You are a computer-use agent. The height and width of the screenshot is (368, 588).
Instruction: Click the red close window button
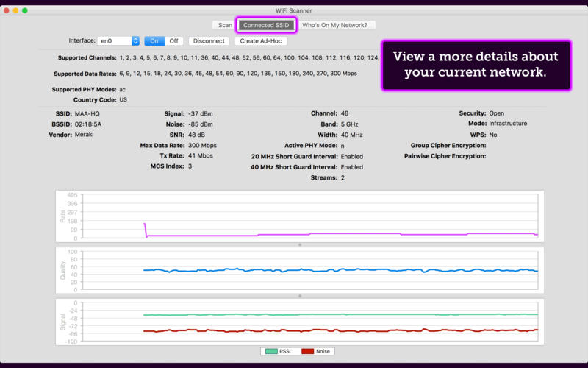point(7,11)
